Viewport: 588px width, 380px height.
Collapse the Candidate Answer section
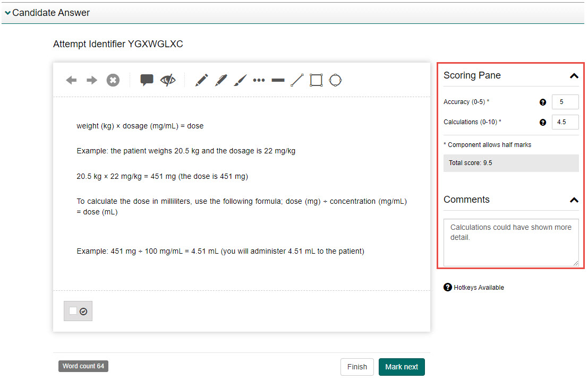[8, 13]
